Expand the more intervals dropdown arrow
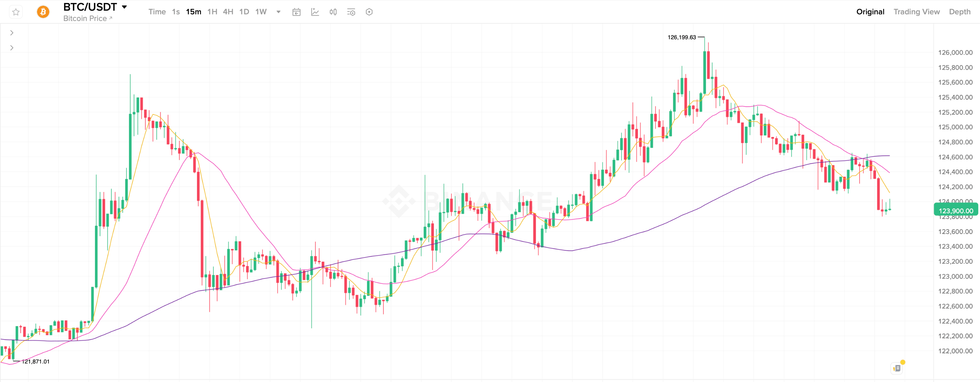Screen dimensions: 980x382 click(278, 12)
